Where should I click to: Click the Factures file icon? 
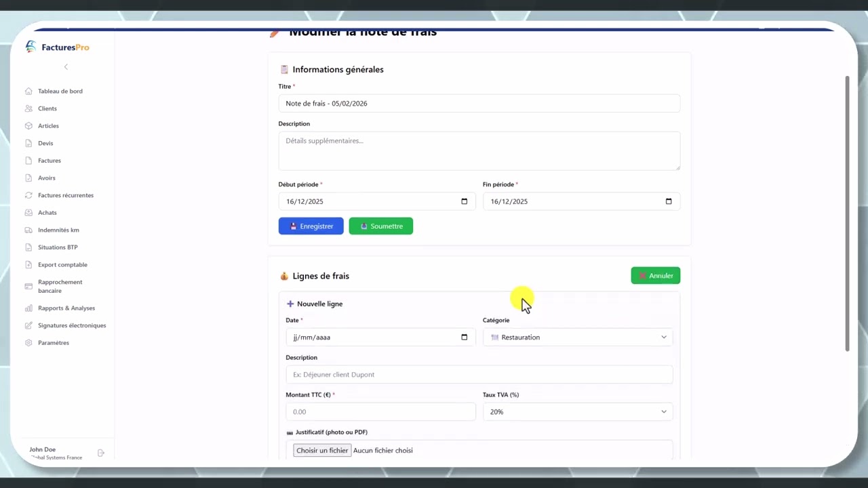coord(28,161)
